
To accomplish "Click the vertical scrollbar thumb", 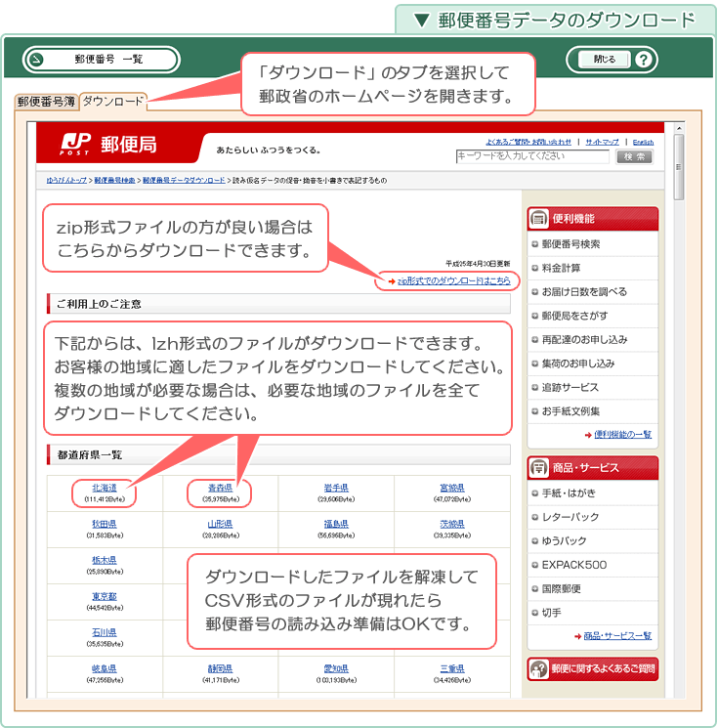I will click(679, 167).
